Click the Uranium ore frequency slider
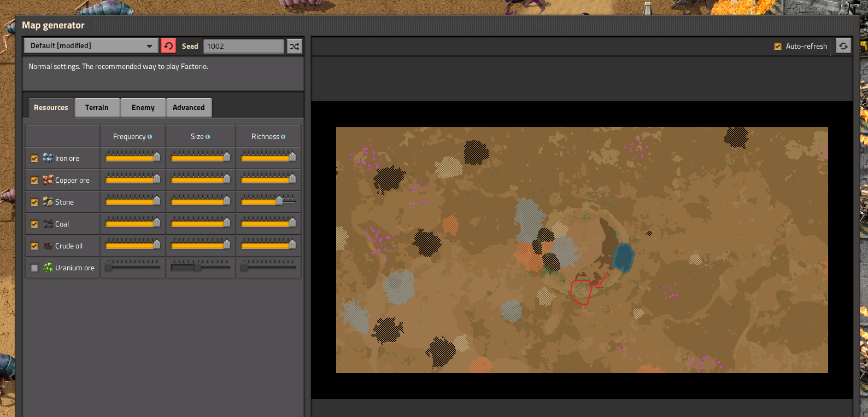 click(133, 267)
